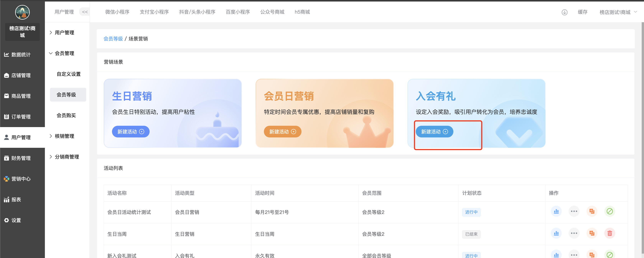Create new 生日营销 activity
The image size is (644, 258).
pos(130,132)
